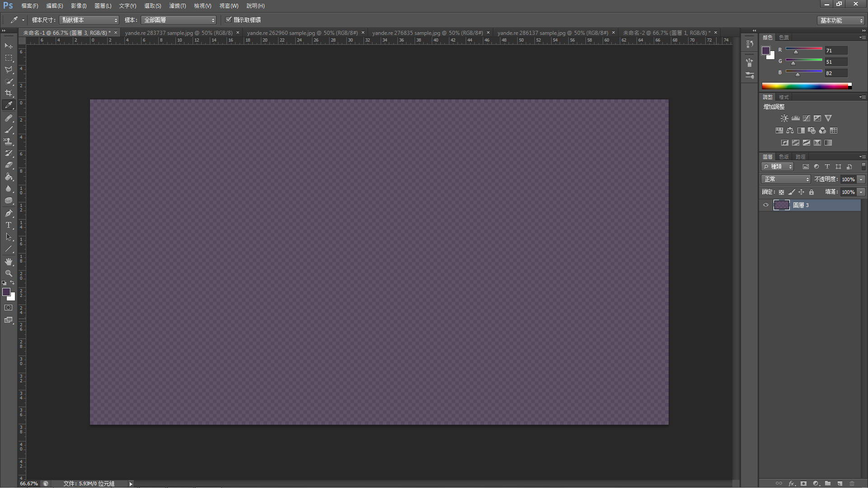Switch to yande.re 262960 sample.jpg tab

[x=302, y=33]
